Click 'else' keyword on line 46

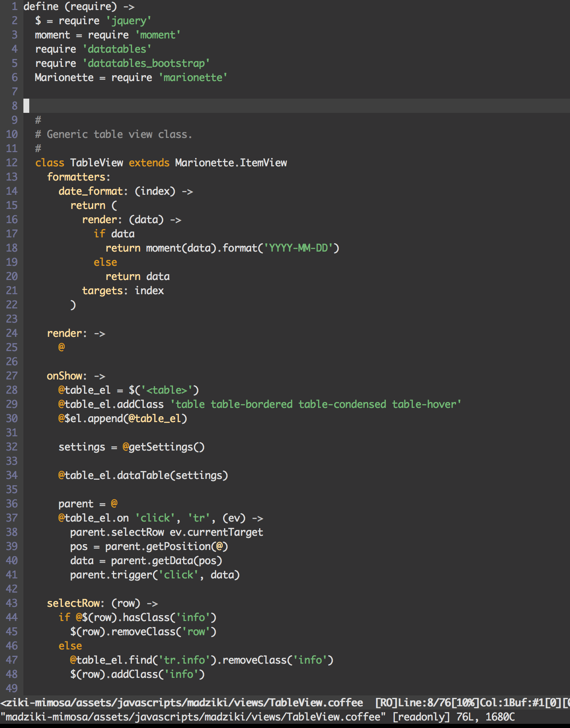(70, 646)
